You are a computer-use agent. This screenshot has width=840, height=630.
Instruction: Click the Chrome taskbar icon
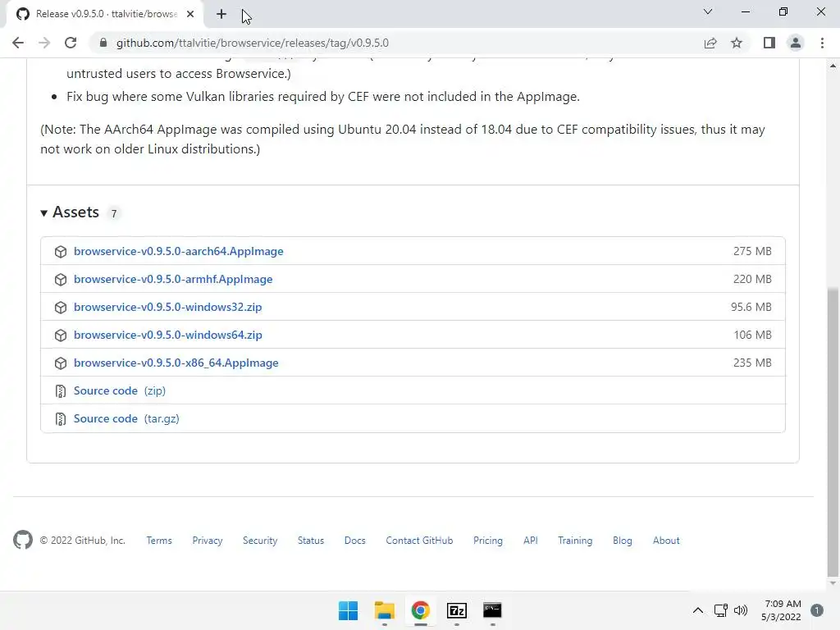[x=421, y=610]
